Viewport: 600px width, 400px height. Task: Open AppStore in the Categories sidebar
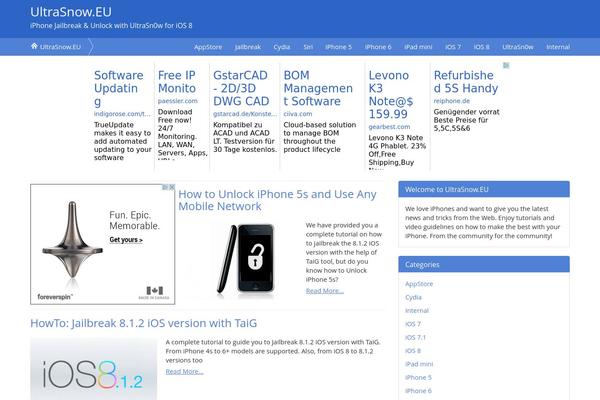pyautogui.click(x=419, y=284)
